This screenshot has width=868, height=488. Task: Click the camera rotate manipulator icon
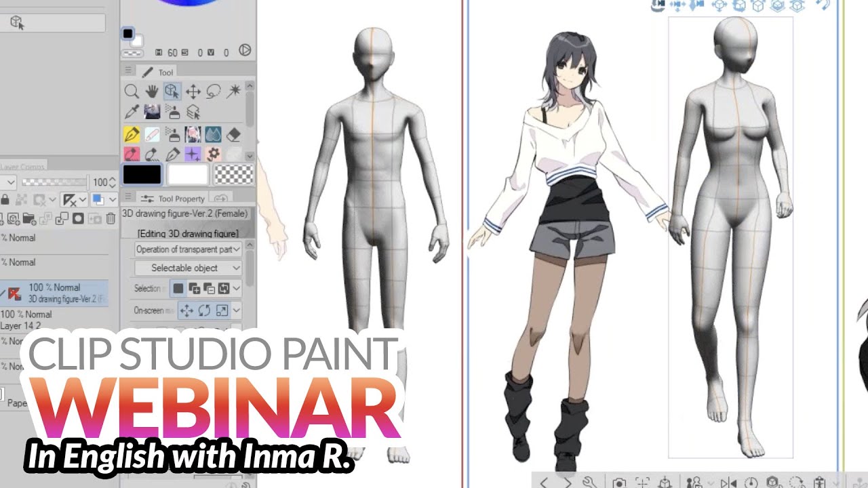[x=657, y=5]
